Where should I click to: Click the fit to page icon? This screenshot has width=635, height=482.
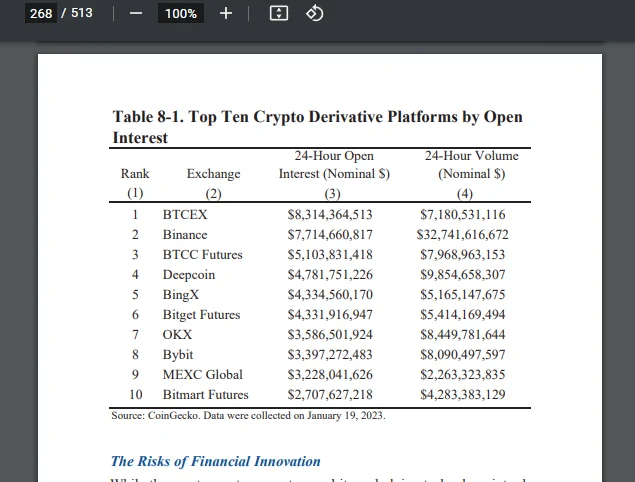[x=279, y=13]
